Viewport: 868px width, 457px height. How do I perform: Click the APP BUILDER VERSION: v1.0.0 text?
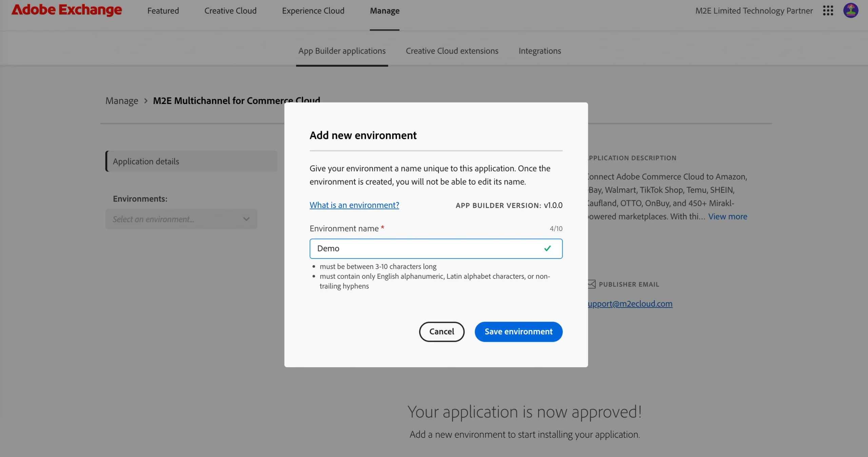pos(509,205)
